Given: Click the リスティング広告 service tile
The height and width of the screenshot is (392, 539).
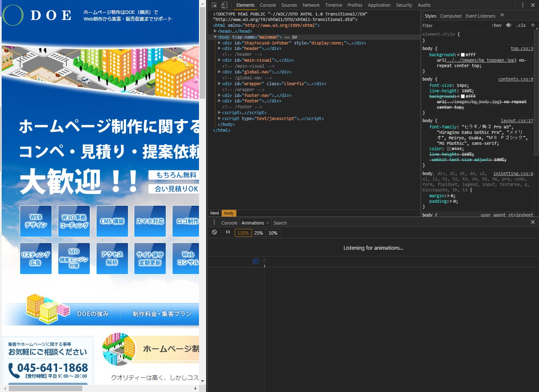Looking at the screenshot, I should tap(36, 259).
